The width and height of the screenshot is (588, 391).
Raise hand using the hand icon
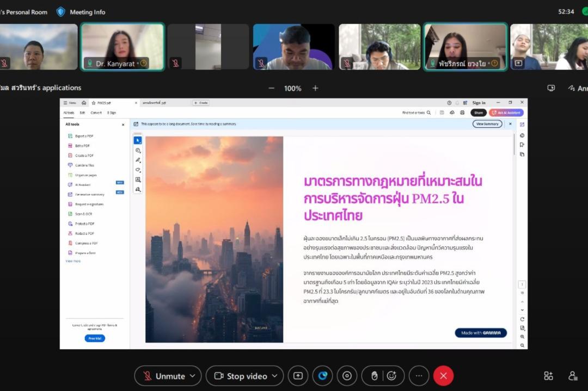pos(374,376)
